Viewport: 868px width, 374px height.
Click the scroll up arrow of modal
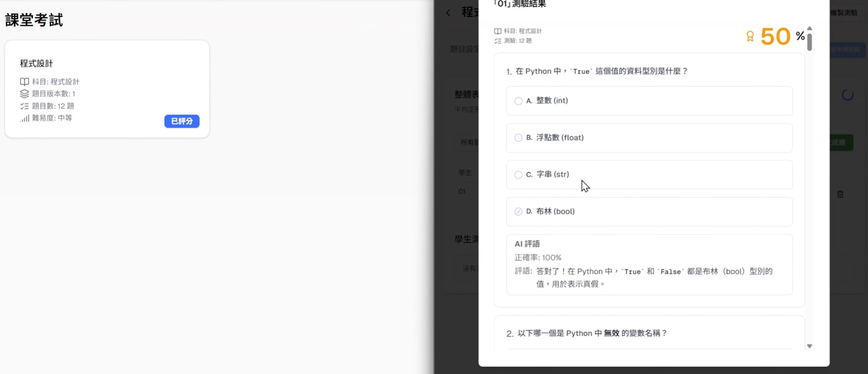[809, 28]
